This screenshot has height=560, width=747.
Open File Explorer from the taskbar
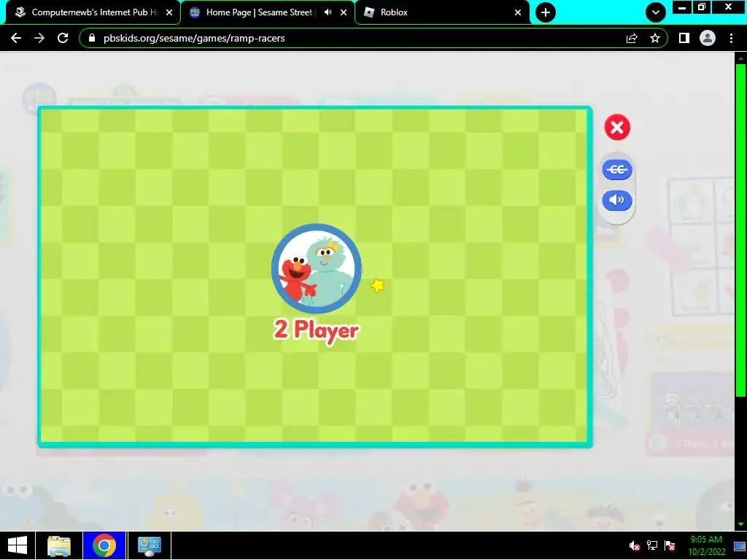pyautogui.click(x=59, y=545)
